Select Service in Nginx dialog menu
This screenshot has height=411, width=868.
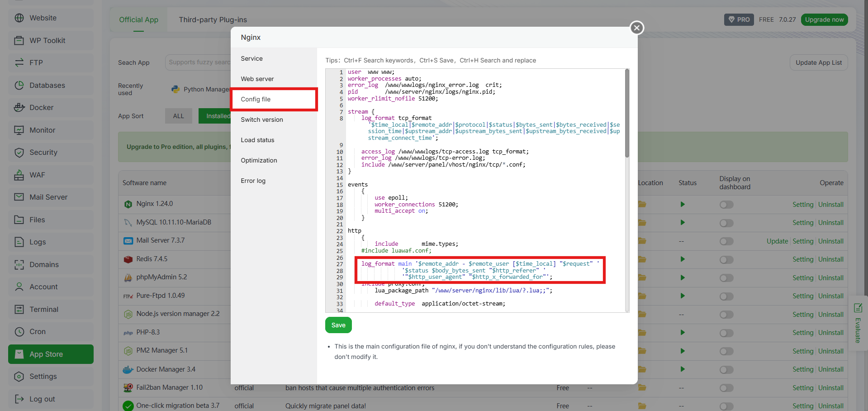pyautogui.click(x=274, y=58)
